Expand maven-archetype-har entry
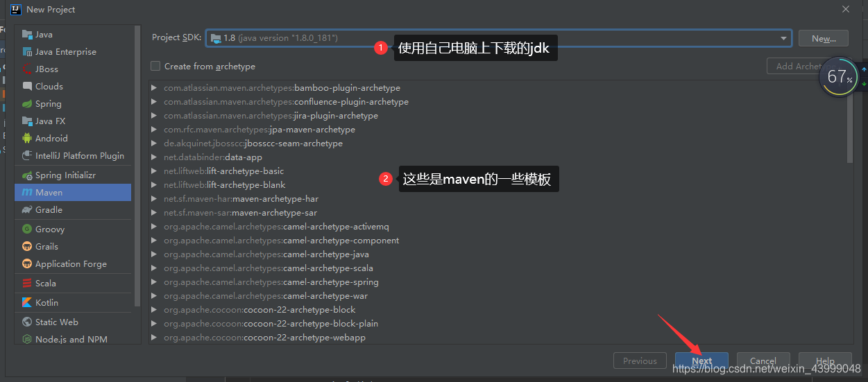 click(x=154, y=199)
